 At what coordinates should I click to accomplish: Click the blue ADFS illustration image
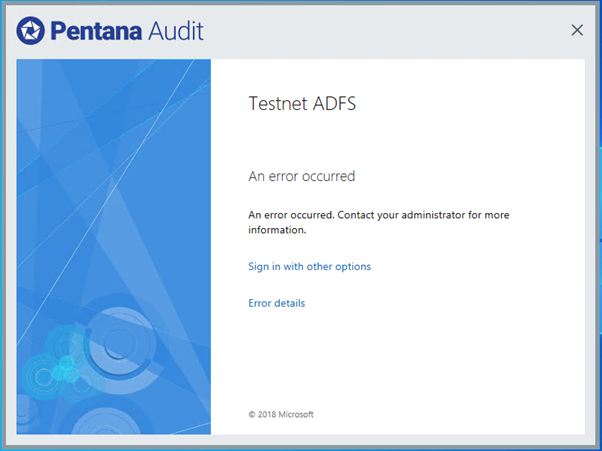click(114, 247)
